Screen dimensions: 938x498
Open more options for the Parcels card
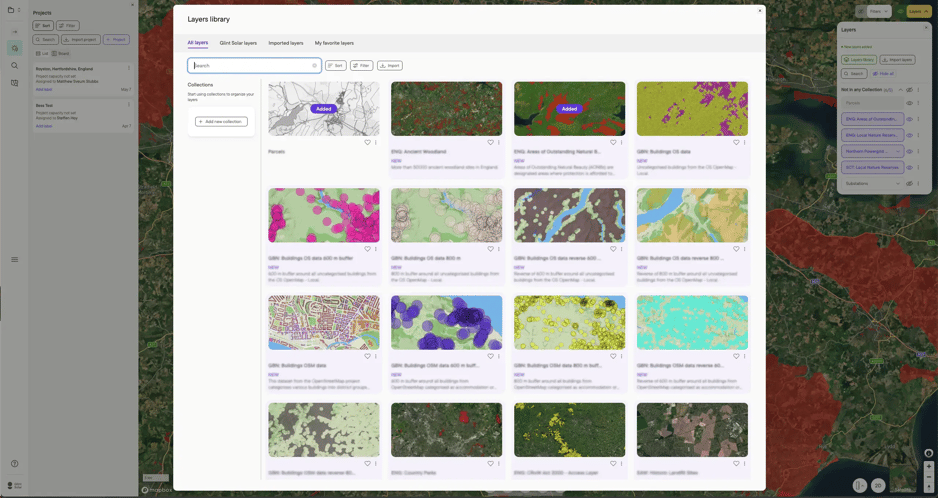tap(376, 142)
